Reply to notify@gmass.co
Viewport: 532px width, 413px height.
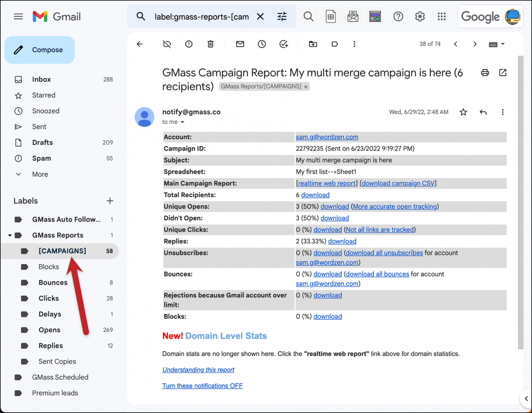(x=483, y=112)
